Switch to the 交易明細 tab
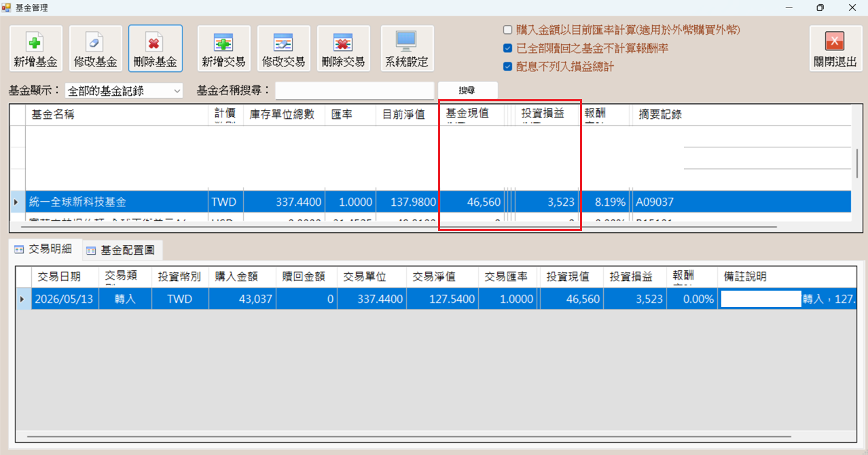 tap(45, 249)
